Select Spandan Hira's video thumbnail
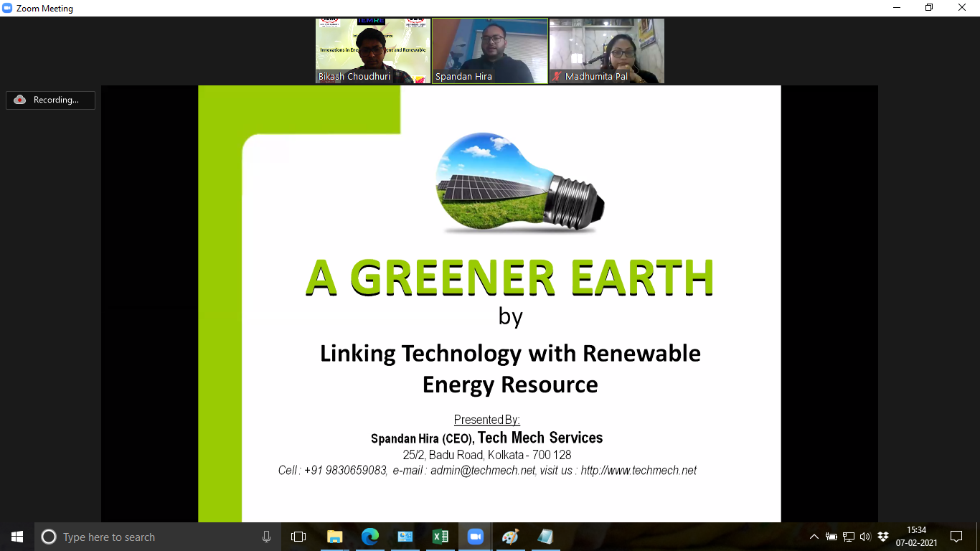Image resolution: width=980 pixels, height=551 pixels. click(490, 50)
